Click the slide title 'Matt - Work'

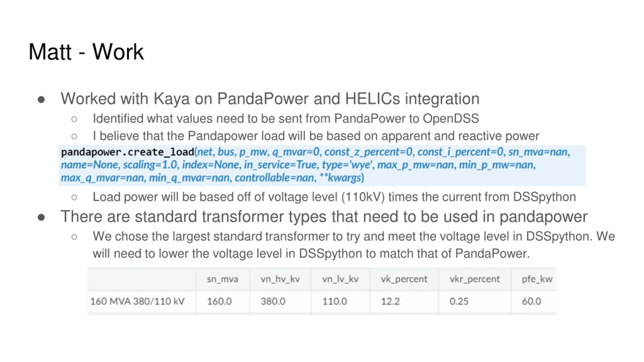click(x=86, y=52)
